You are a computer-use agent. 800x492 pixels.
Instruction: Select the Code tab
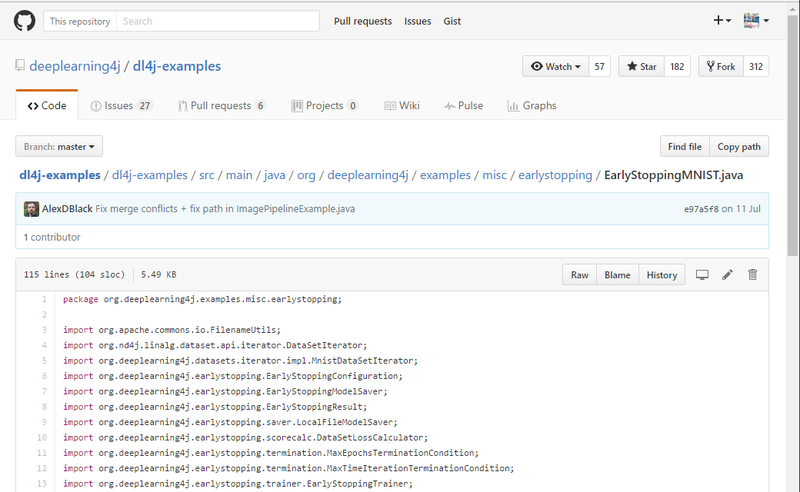click(x=47, y=106)
